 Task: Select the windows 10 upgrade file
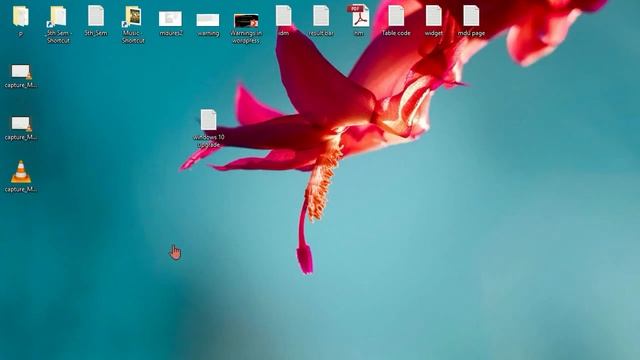(x=209, y=120)
